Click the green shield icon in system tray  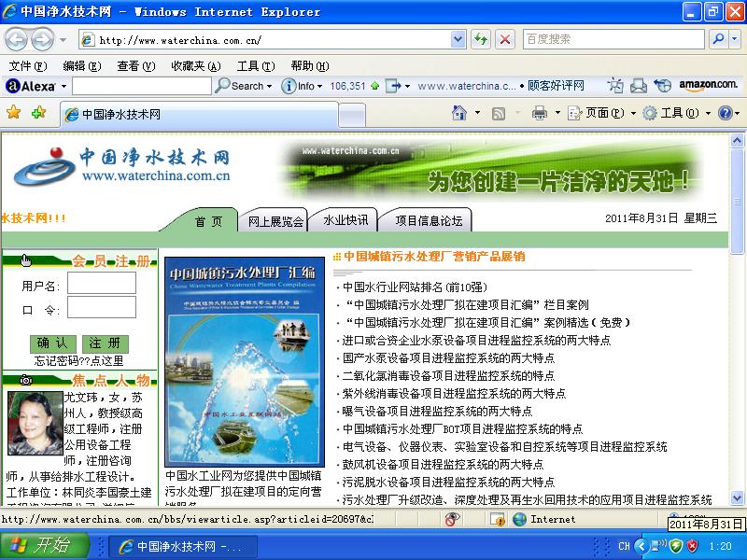pyautogui.click(x=676, y=546)
